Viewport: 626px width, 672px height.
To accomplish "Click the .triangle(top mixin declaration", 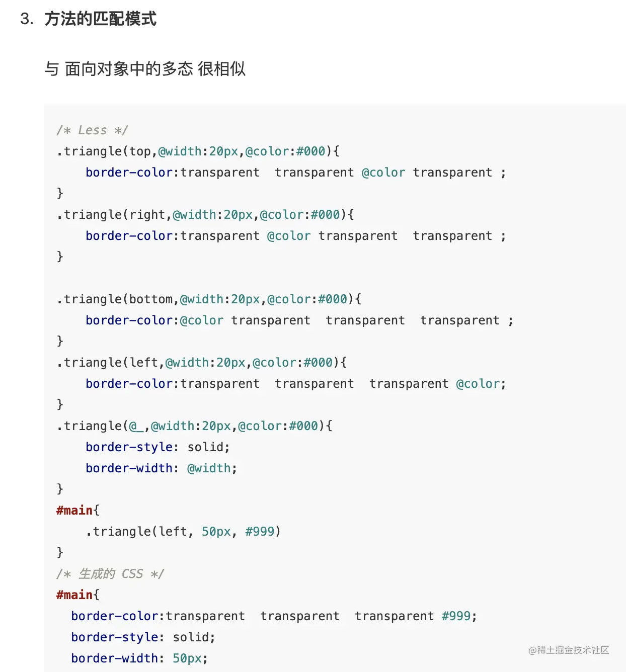I will pyautogui.click(x=198, y=151).
